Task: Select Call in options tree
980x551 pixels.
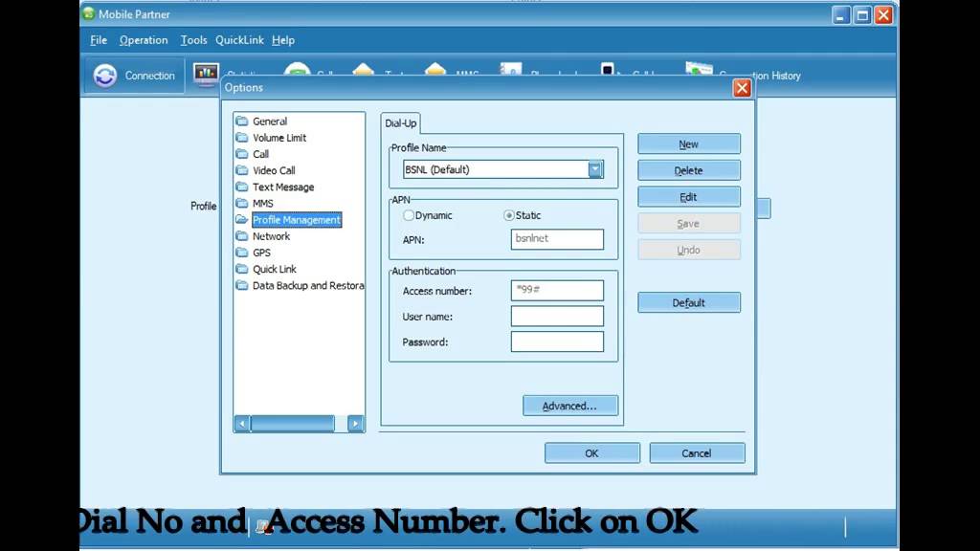Action: tap(260, 154)
